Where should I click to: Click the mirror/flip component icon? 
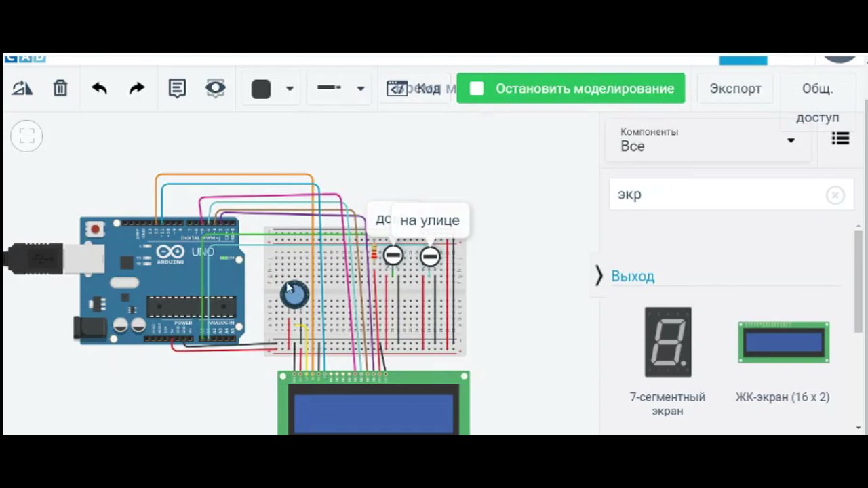click(x=22, y=88)
